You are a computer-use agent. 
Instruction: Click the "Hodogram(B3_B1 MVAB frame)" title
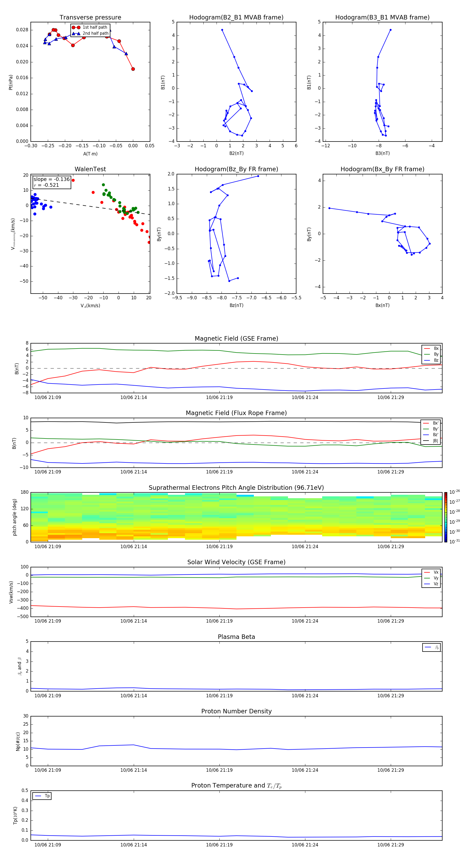click(x=382, y=18)
